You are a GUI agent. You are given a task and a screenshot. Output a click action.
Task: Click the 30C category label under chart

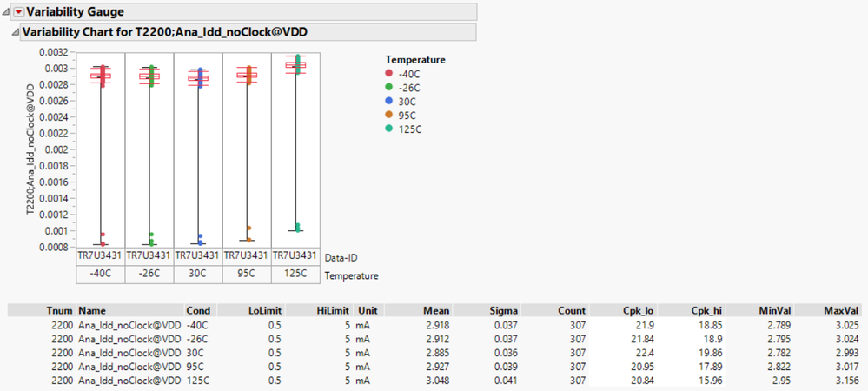click(x=197, y=275)
